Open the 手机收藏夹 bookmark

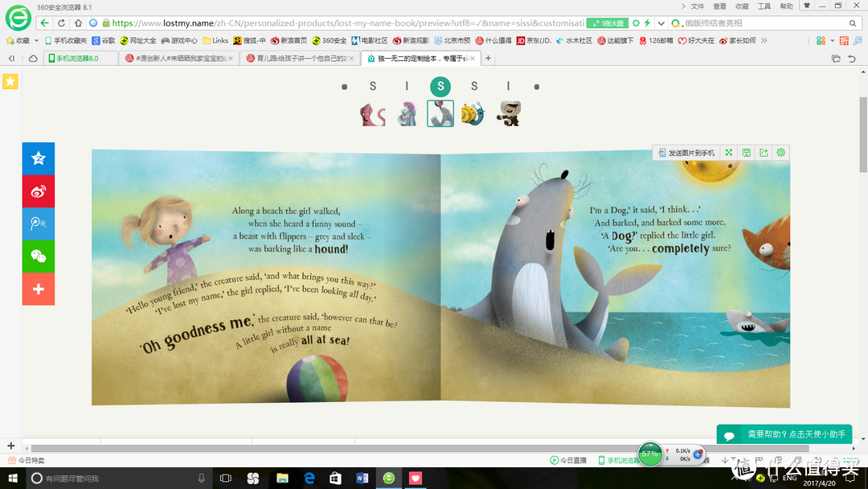tap(66, 40)
